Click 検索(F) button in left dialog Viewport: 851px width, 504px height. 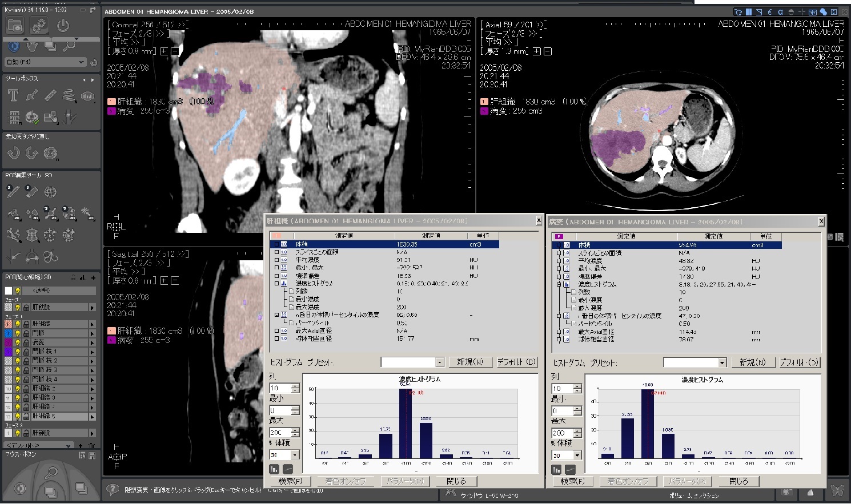pos(290,481)
